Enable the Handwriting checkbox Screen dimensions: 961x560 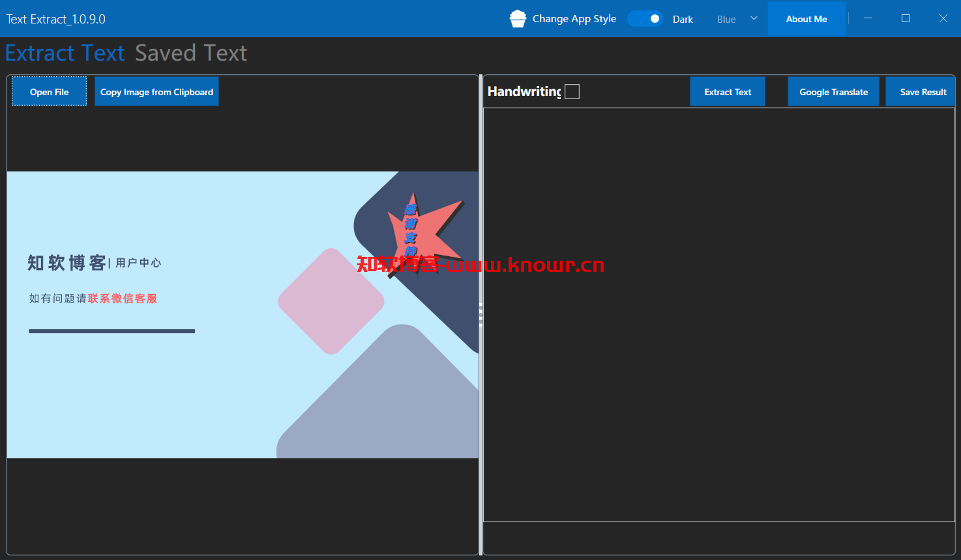572,92
